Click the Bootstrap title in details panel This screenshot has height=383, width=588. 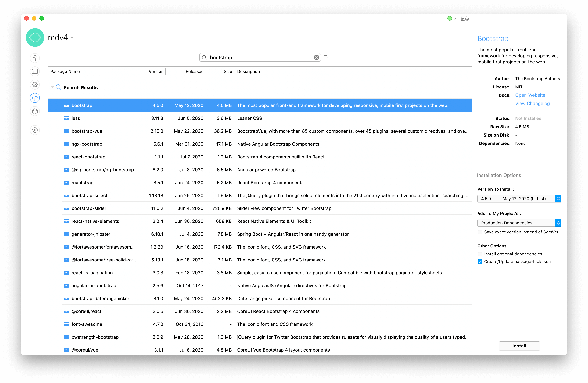493,38
